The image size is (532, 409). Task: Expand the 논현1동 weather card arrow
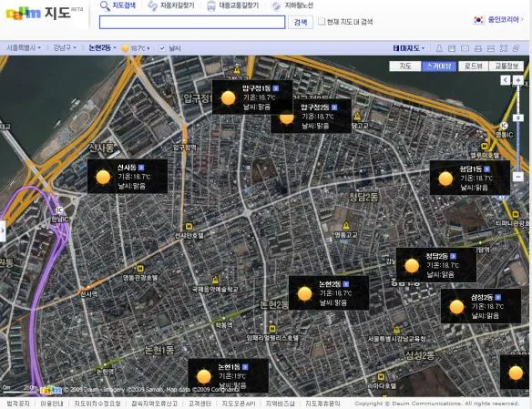[245, 367]
